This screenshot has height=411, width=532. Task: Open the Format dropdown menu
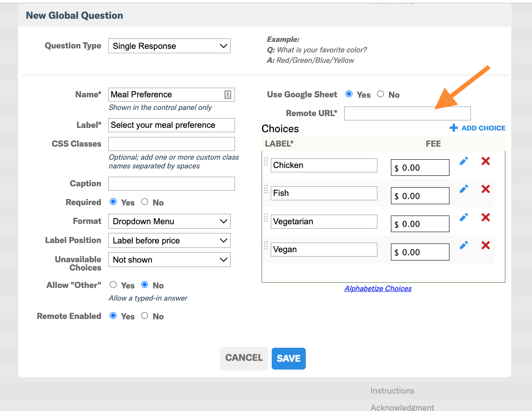click(169, 221)
